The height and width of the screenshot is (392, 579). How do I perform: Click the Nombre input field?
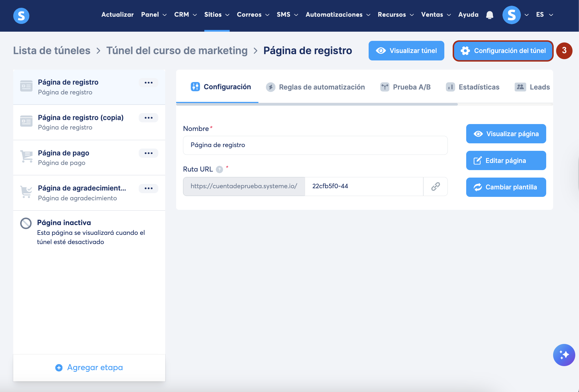coord(315,145)
